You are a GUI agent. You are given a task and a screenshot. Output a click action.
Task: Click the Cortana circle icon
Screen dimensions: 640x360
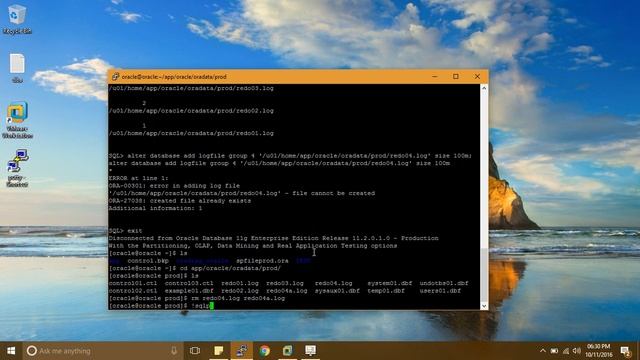tap(31, 351)
